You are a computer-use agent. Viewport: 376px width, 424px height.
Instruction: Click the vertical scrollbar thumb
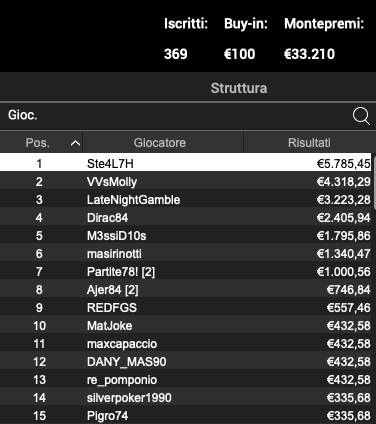374,182
